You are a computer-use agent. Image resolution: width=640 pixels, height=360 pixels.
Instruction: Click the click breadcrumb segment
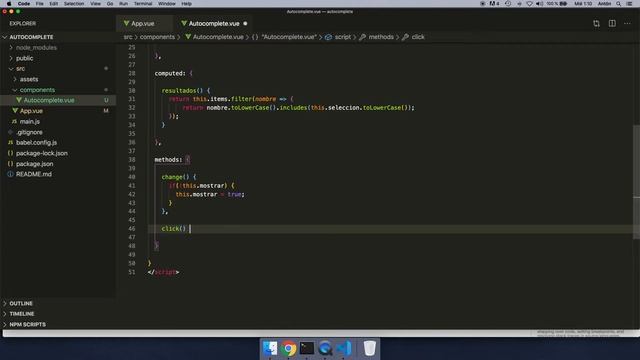[x=413, y=37]
